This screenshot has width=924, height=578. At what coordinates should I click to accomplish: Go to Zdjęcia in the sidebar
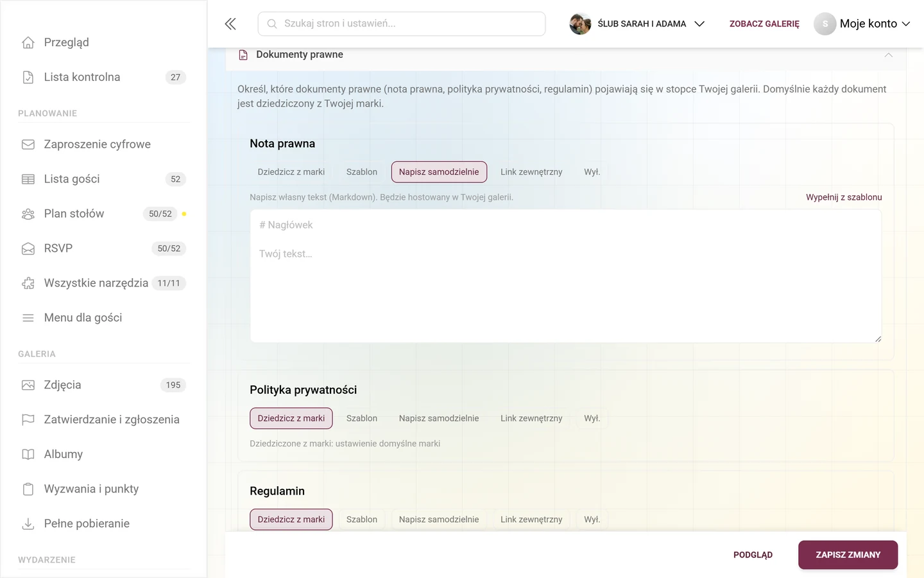[103, 385]
